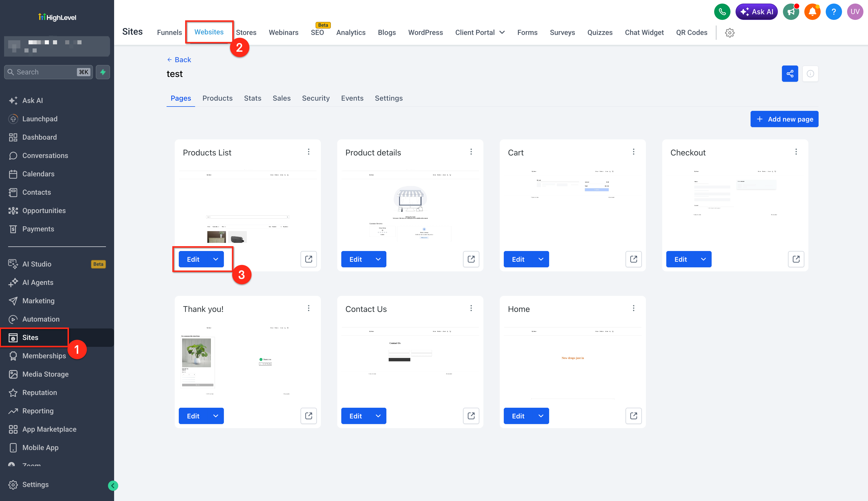Open Conversations in the sidebar

(45, 155)
